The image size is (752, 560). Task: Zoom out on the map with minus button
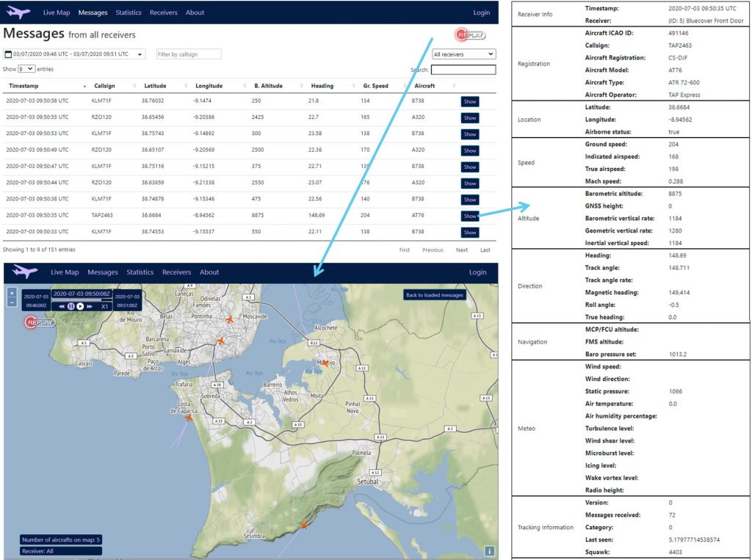(x=12, y=302)
